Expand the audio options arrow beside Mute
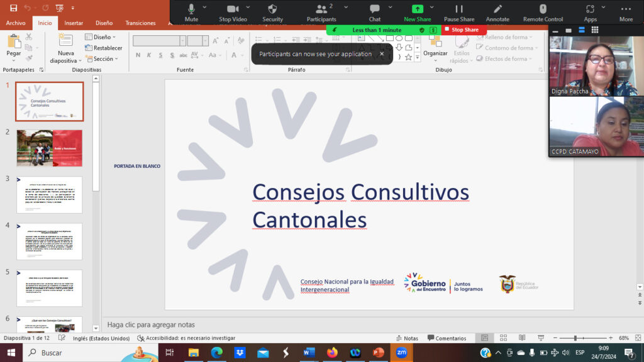The image size is (644, 362). 204,8
